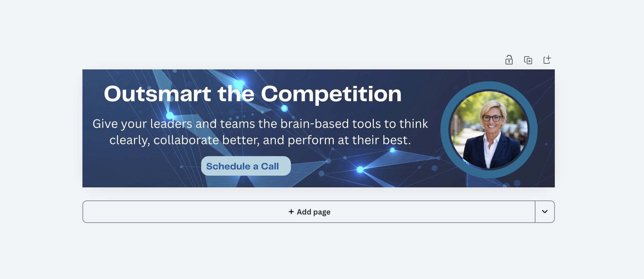This screenshot has width=644, height=279.
Task: Click the add new page icon above banner
Action: pos(547,60)
